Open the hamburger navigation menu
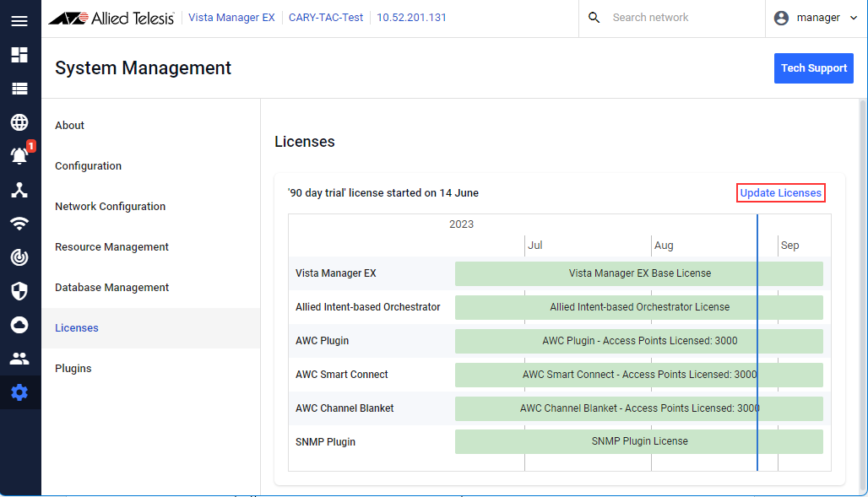 point(19,20)
